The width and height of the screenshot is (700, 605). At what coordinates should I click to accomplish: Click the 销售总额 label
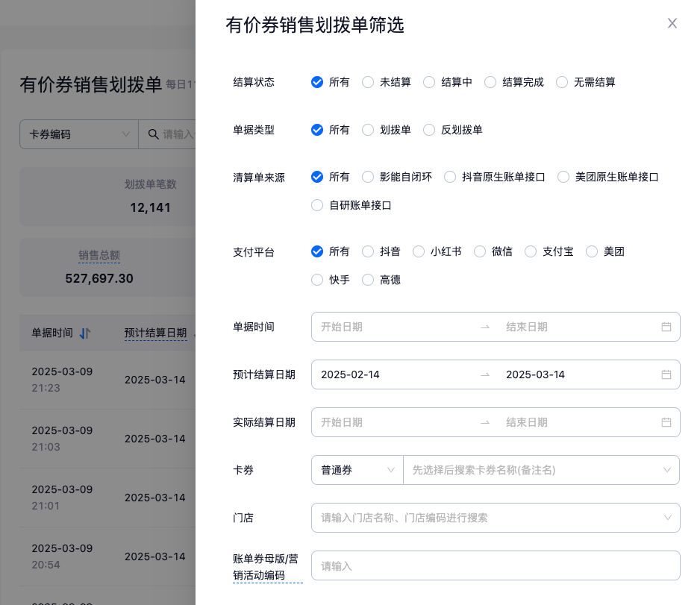[99, 255]
